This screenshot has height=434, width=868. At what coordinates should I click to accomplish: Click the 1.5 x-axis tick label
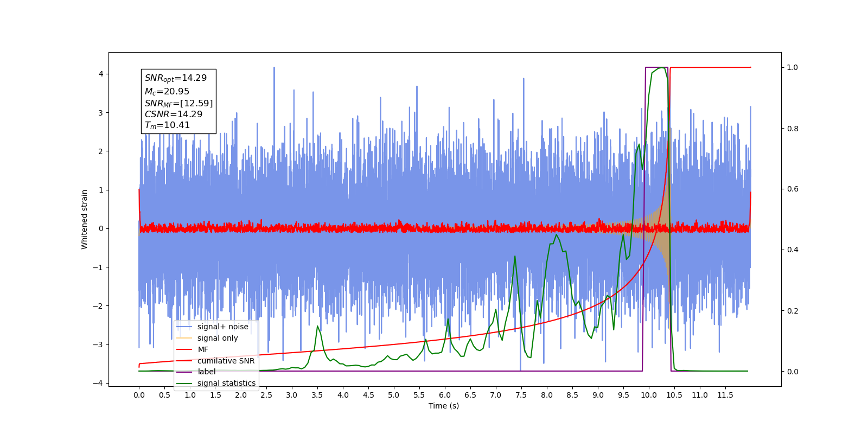[x=215, y=395]
